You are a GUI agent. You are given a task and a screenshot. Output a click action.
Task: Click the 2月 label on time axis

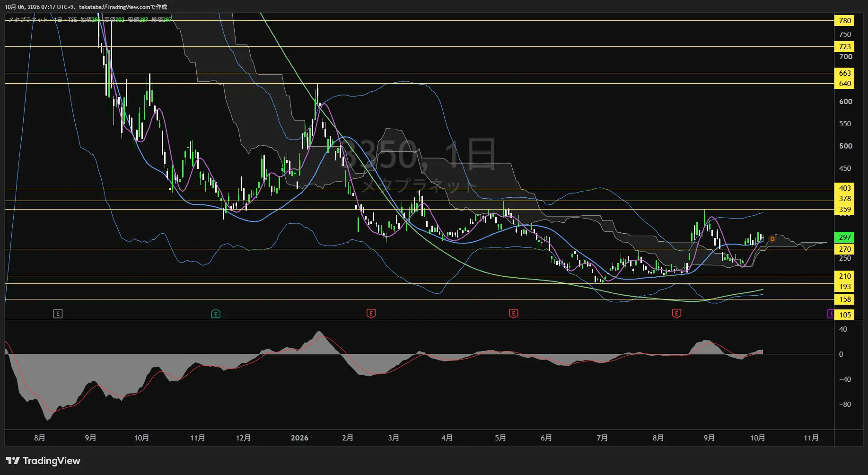click(x=348, y=438)
